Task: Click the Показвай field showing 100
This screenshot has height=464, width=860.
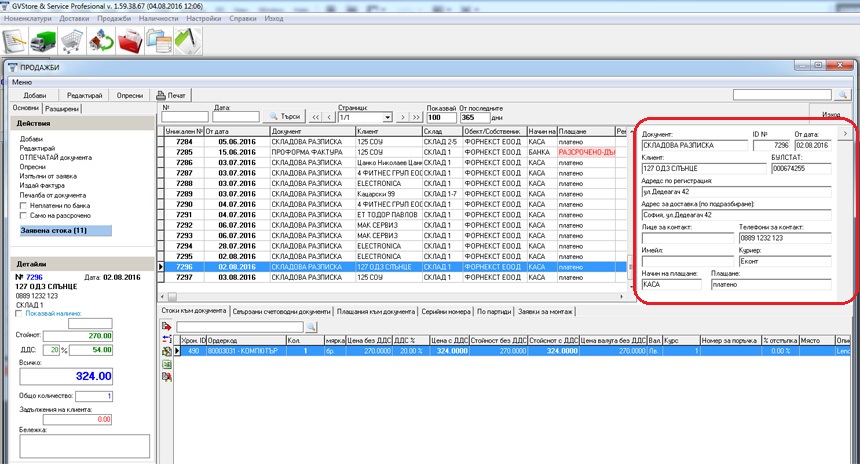Action: [441, 117]
